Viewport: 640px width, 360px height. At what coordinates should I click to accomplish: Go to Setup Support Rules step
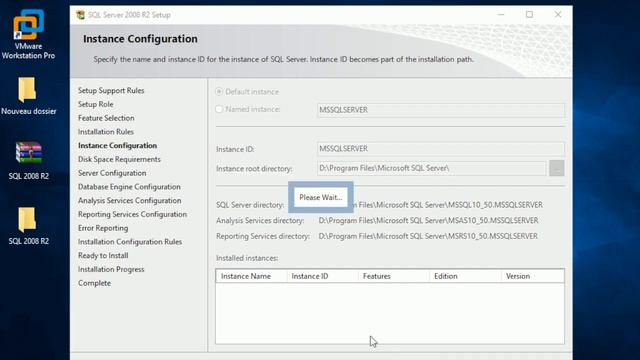point(111,91)
